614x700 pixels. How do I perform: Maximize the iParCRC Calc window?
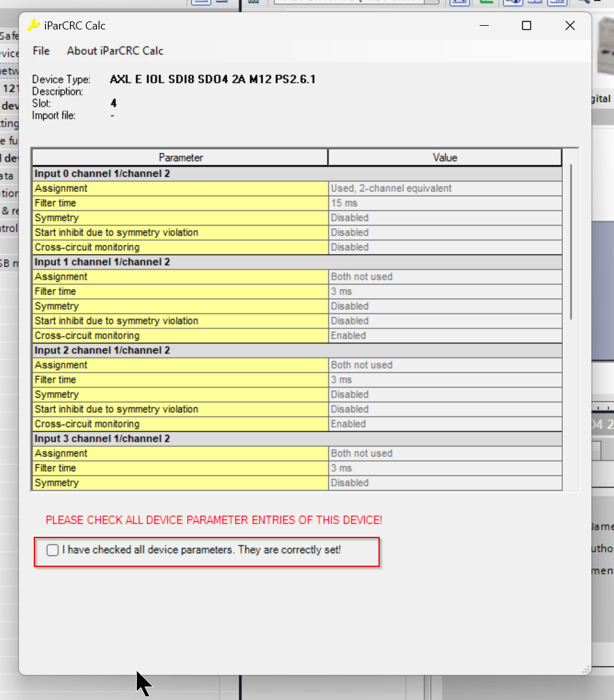526,25
